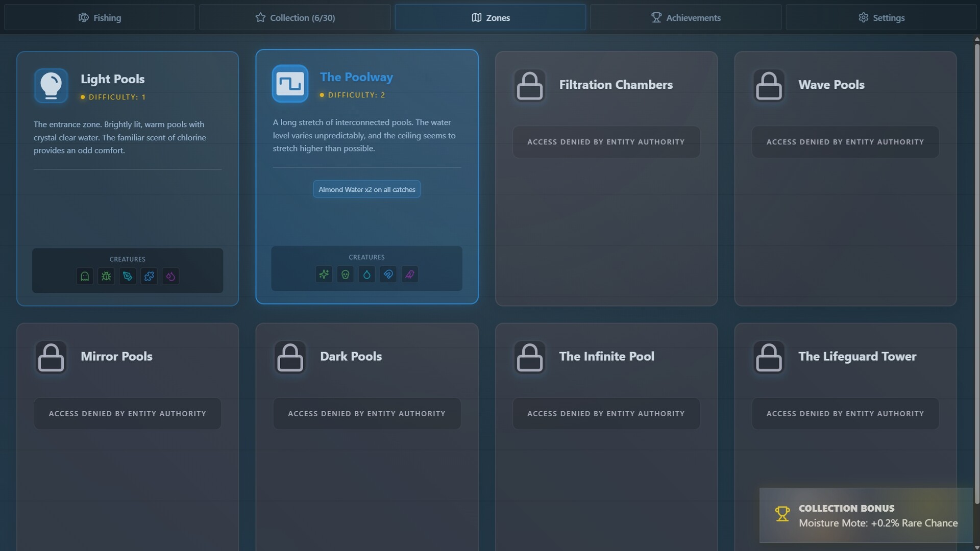980x551 pixels.
Task: Click the Filtration Chambers lock icon
Action: click(529, 86)
